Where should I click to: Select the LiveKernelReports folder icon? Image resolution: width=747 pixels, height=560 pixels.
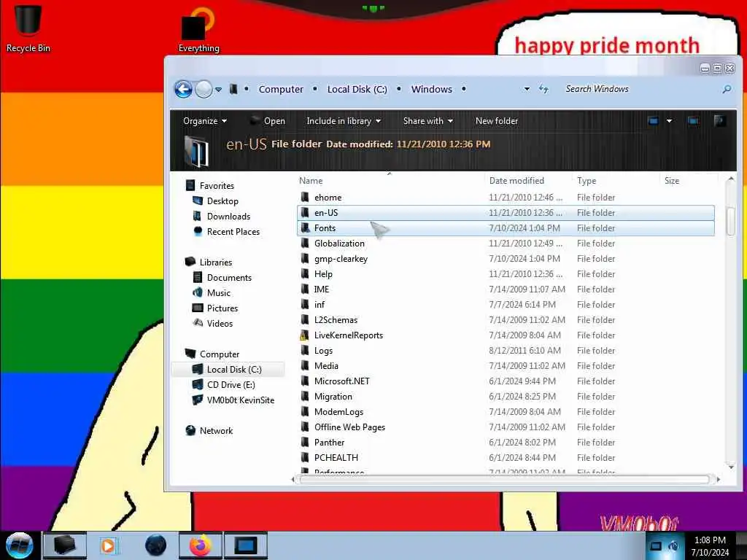305,335
